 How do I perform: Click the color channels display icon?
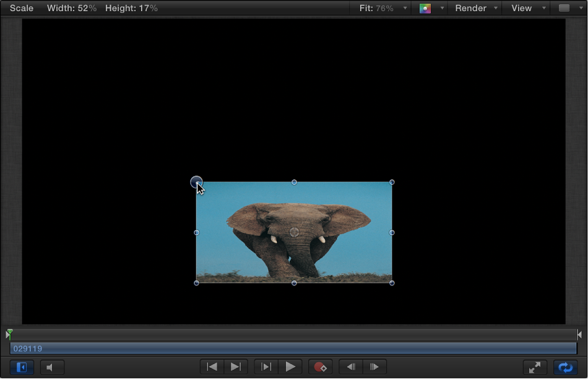click(x=425, y=8)
